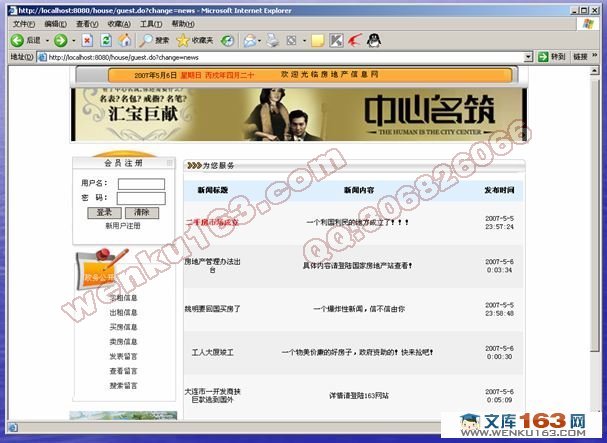Open the 姚明要回国买房了 news title

(213, 309)
